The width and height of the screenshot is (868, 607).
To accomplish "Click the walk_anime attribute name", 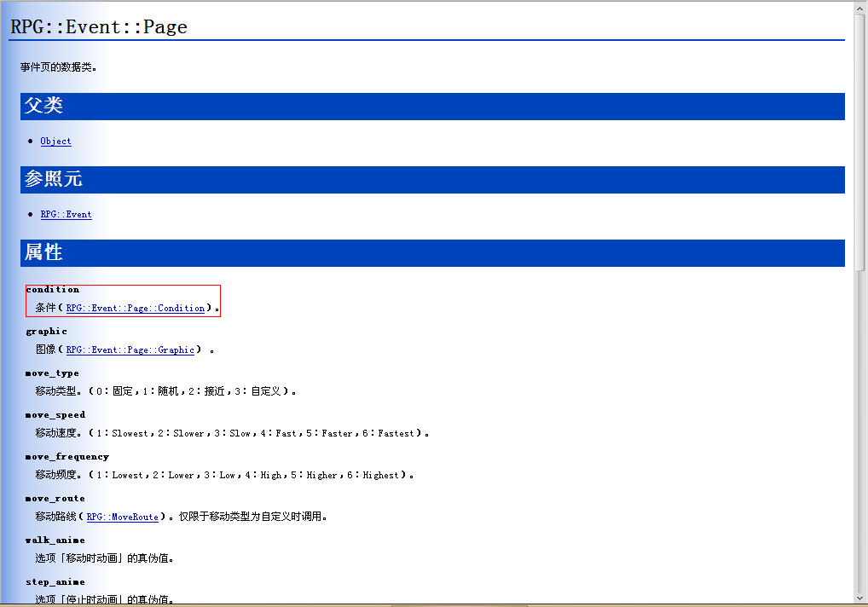I will click(x=55, y=541).
